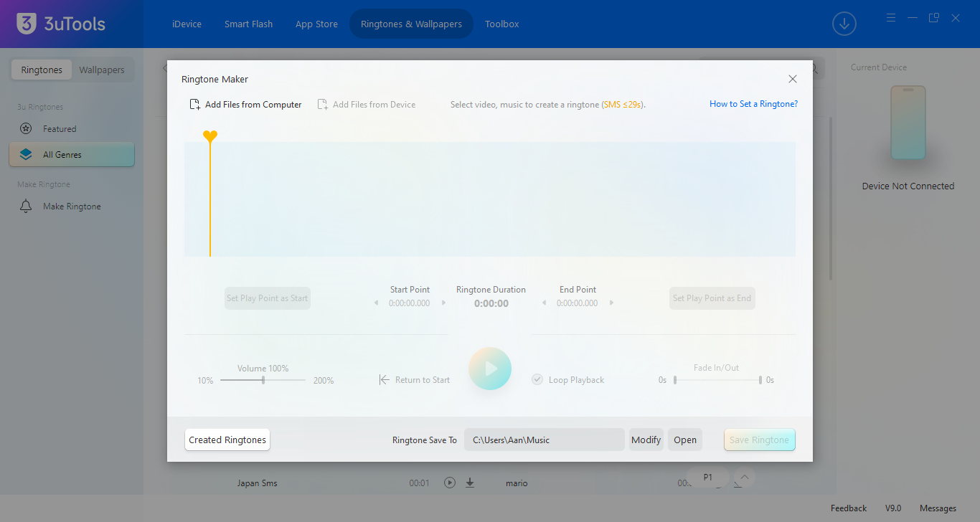
Task: Close the Ringtone Maker dialog
Action: pos(792,79)
